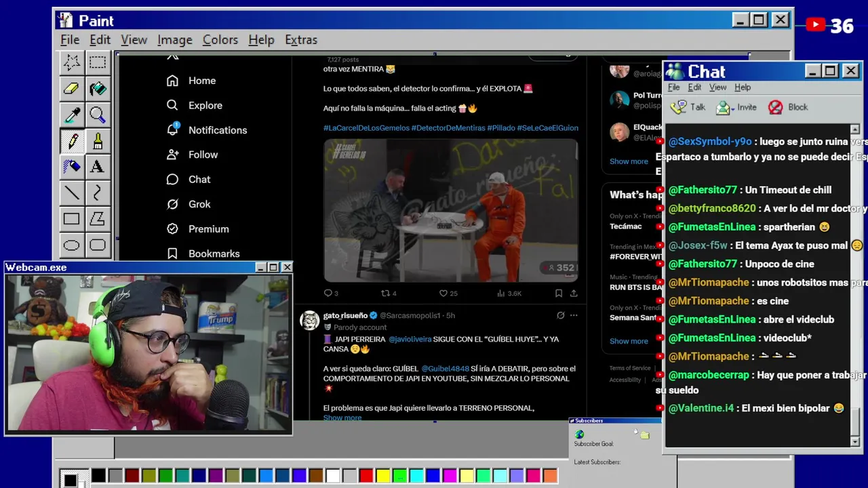This screenshot has height=488, width=868.
Task: Select the Ellipse shape tool
Action: [71, 245]
